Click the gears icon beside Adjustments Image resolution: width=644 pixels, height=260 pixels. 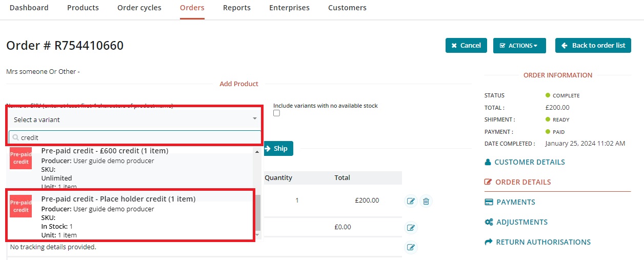coord(489,222)
